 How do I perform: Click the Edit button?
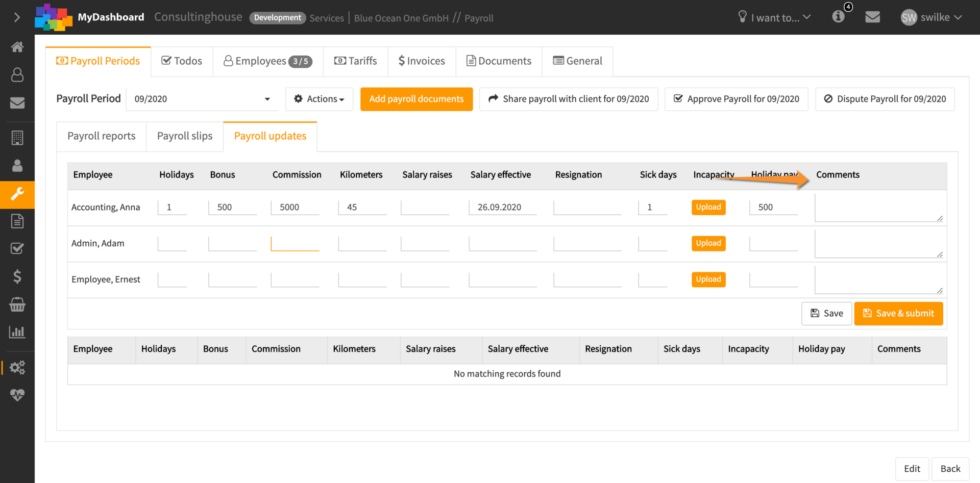[912, 469]
